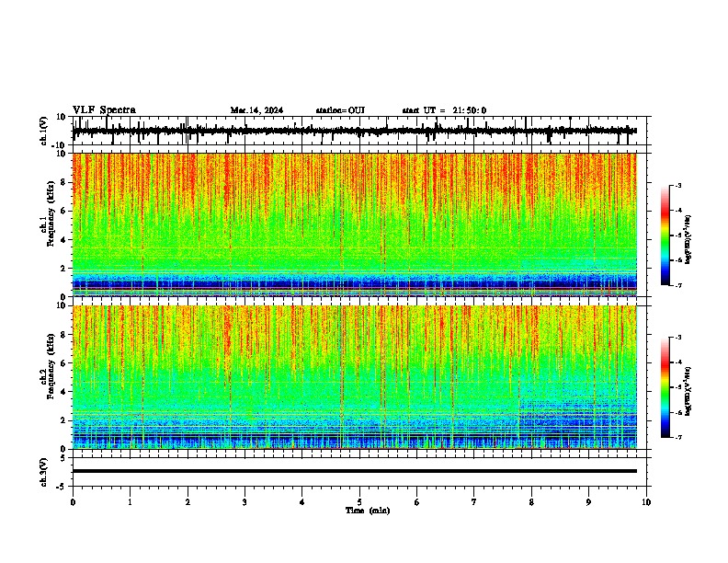728x563 pixels.
Task: Click the ch.2 color scale bar
Action: point(665,387)
